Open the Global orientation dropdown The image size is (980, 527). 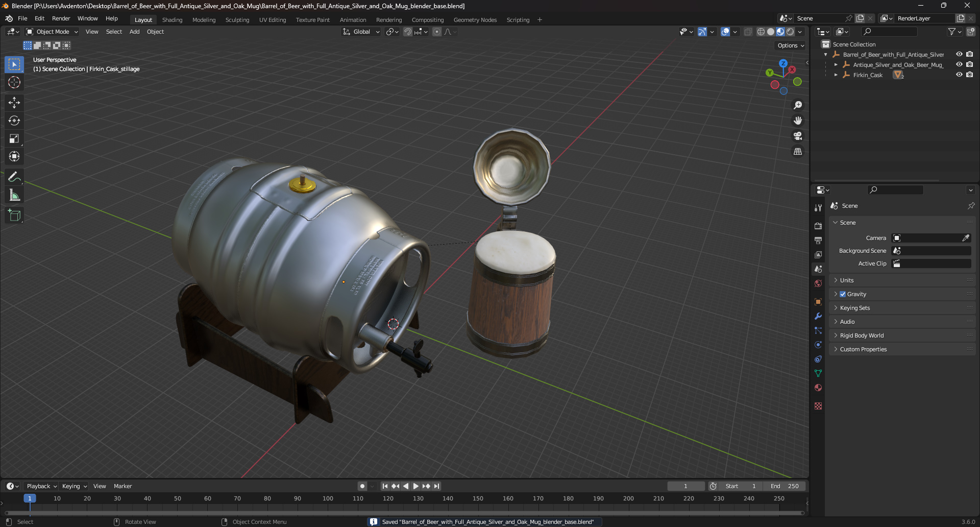(x=361, y=32)
